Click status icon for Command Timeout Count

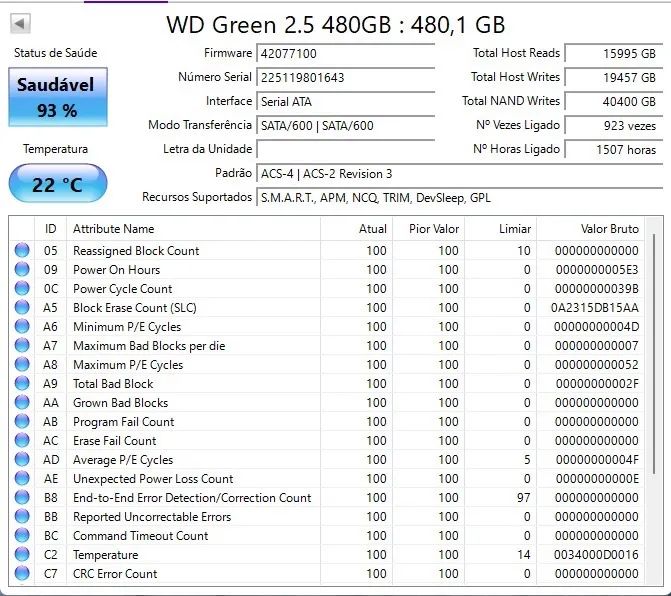tap(22, 535)
